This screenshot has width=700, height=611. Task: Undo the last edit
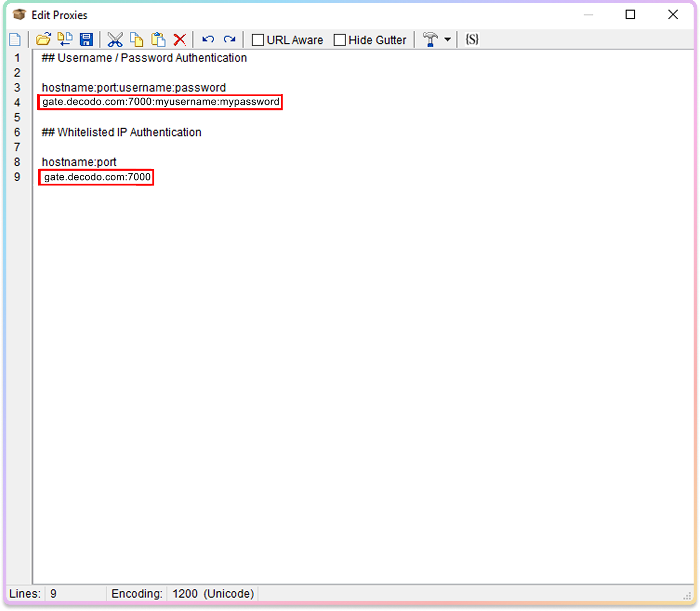(x=208, y=40)
